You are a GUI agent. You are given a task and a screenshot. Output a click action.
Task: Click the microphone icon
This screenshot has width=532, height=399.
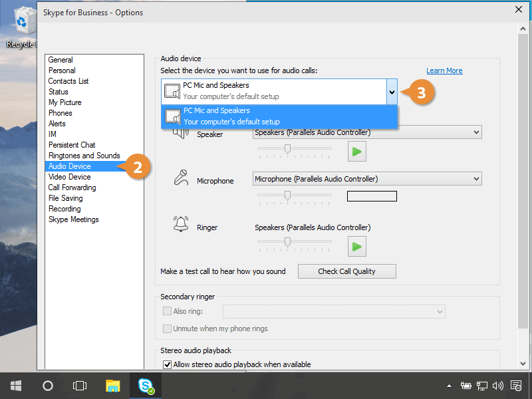(x=180, y=178)
